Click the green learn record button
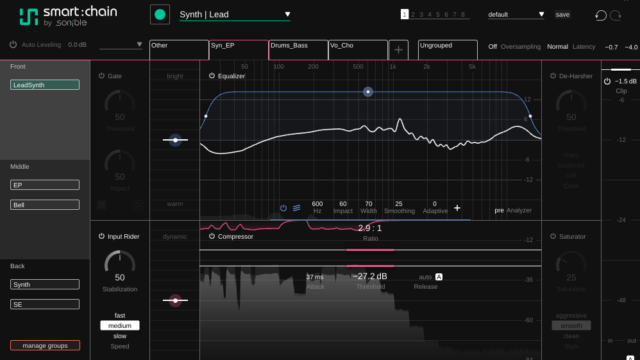640x360 pixels. pos(160,15)
